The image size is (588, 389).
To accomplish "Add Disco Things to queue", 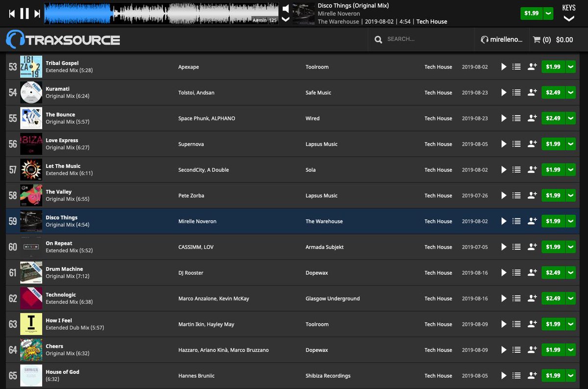I will (516, 221).
